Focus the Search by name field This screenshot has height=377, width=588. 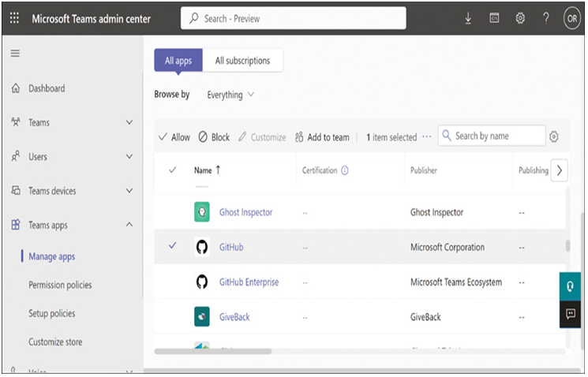click(x=492, y=136)
